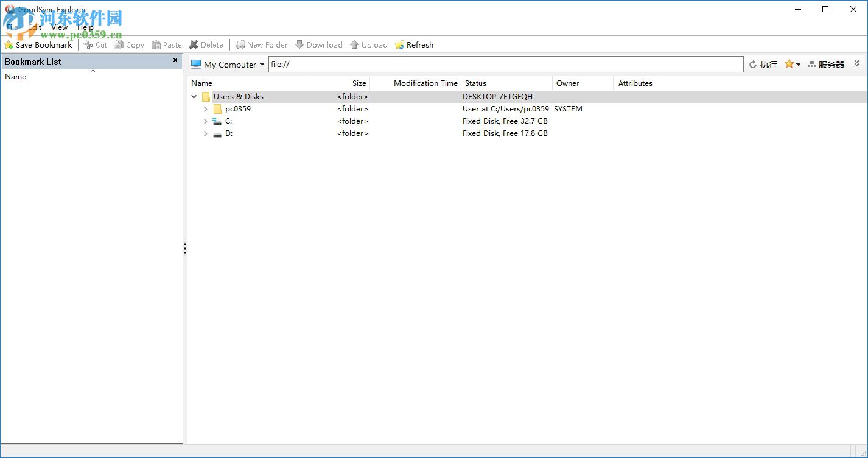Click the SYSTEM owner cell

(568, 109)
